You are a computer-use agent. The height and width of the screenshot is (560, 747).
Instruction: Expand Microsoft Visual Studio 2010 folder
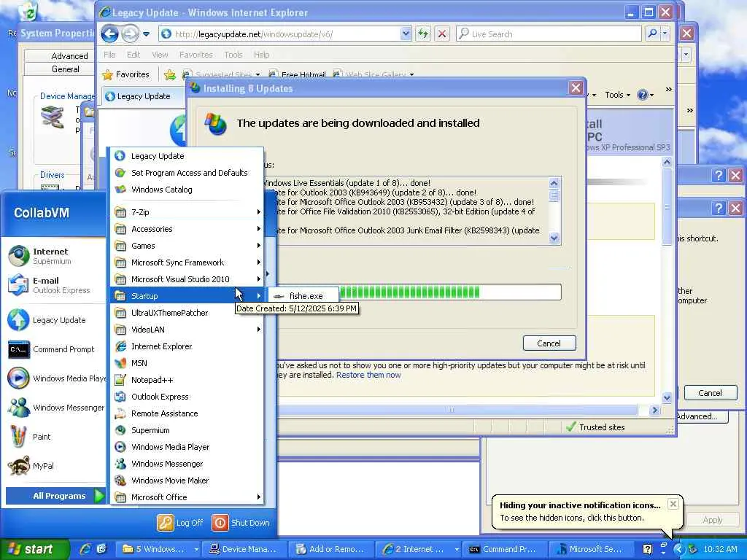(x=187, y=279)
